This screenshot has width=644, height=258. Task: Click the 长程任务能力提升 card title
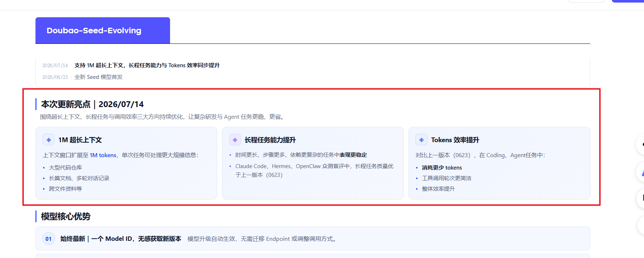[270, 140]
